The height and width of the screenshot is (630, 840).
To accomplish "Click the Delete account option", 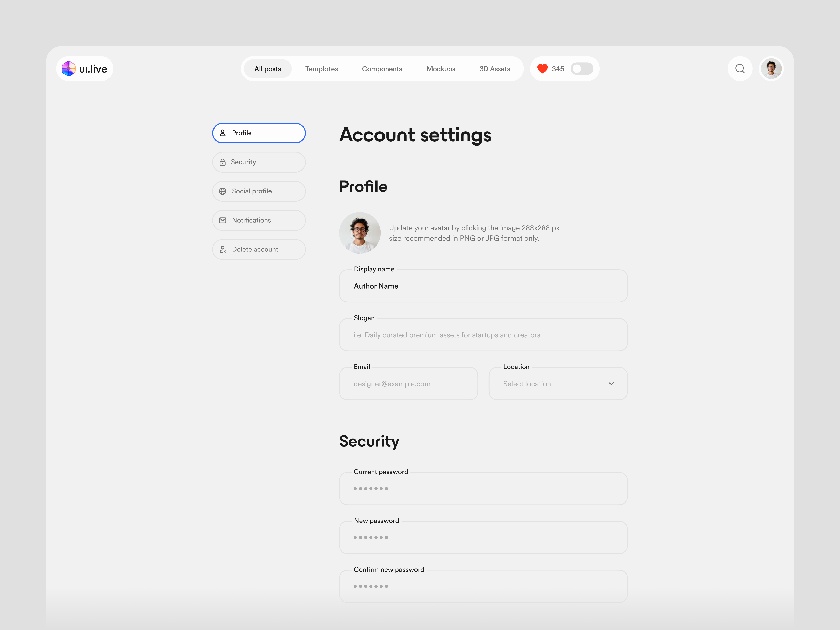I will (x=255, y=249).
